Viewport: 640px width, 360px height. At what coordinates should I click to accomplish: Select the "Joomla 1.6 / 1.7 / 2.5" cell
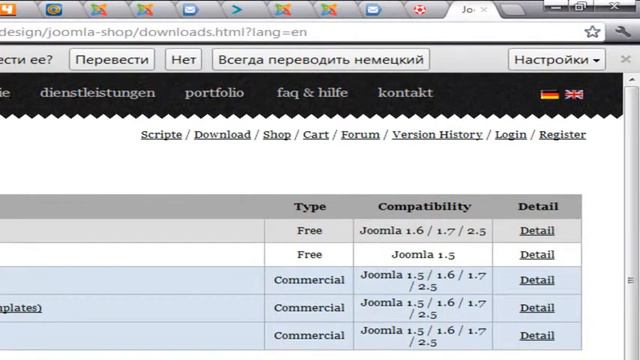[423, 231]
